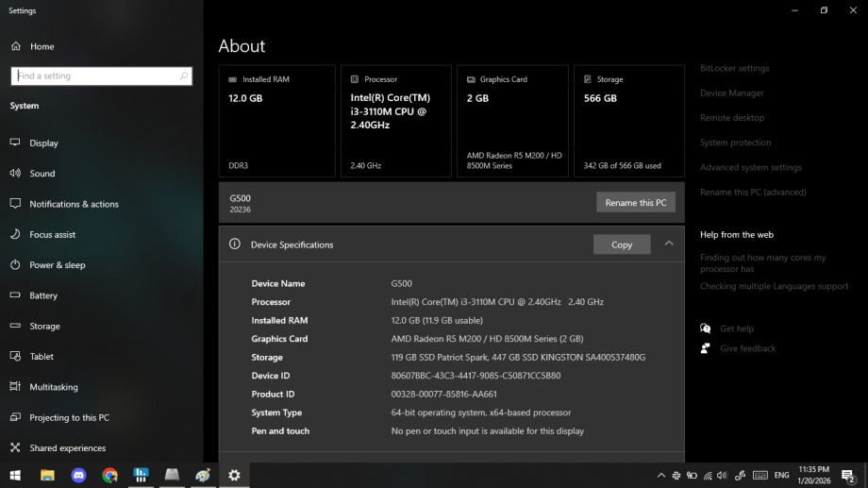Open Multitasking settings

53,387
